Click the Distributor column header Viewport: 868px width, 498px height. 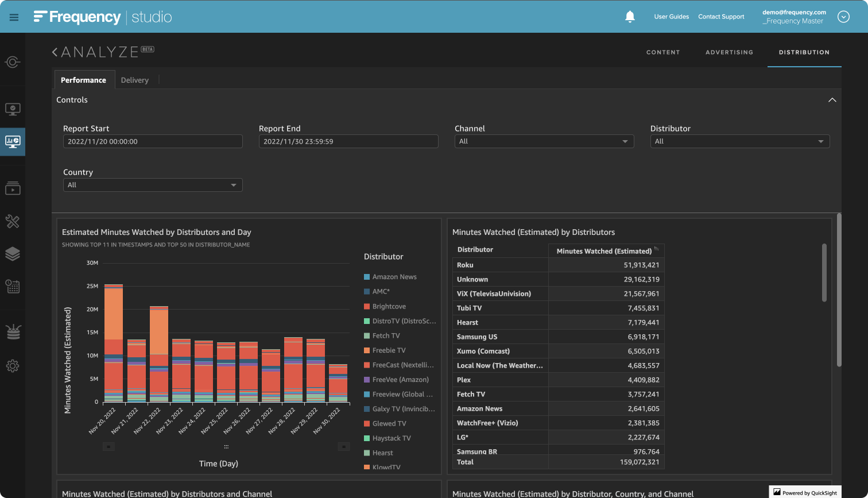[x=501, y=250]
